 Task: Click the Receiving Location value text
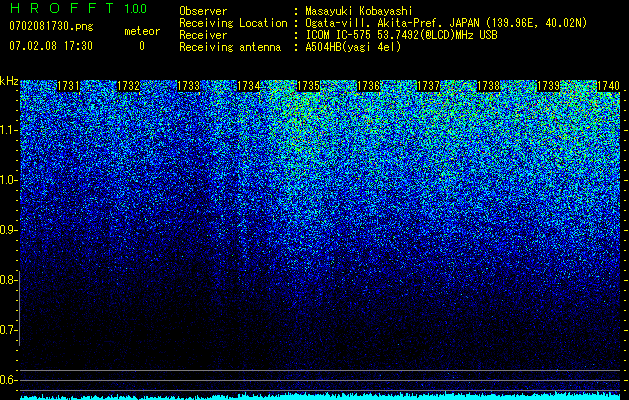tap(446, 23)
